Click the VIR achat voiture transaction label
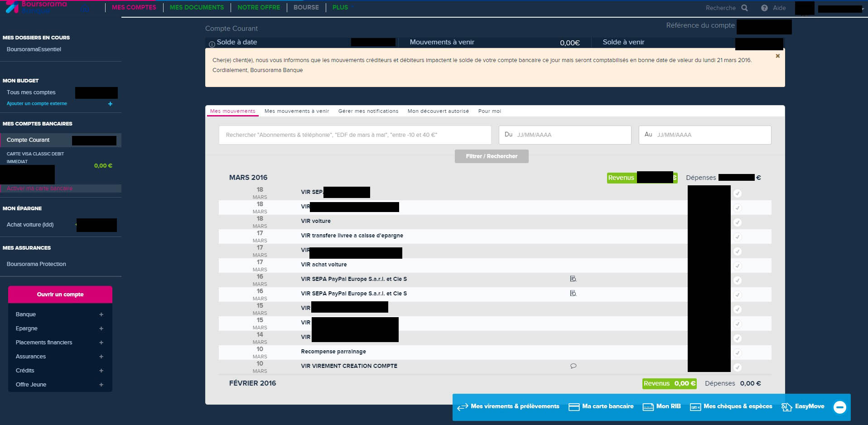 [324, 265]
